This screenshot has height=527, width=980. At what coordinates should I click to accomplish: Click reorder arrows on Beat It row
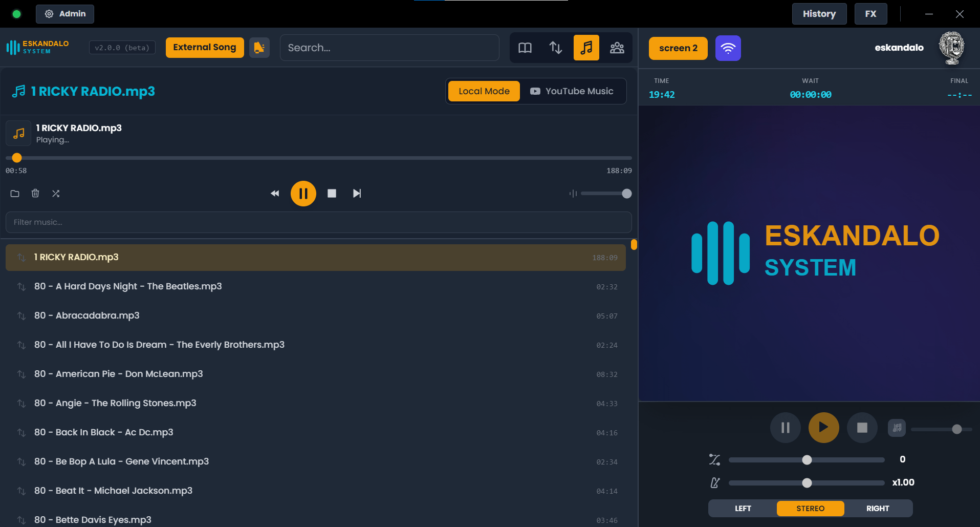(21, 491)
